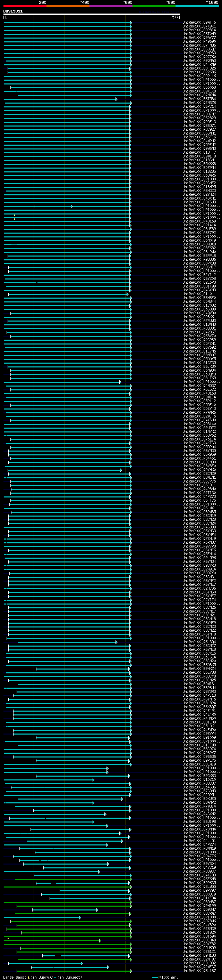Open the UniRef100_B8NLM1 label
This screenshot has height=980, width=222.
point(199,477)
